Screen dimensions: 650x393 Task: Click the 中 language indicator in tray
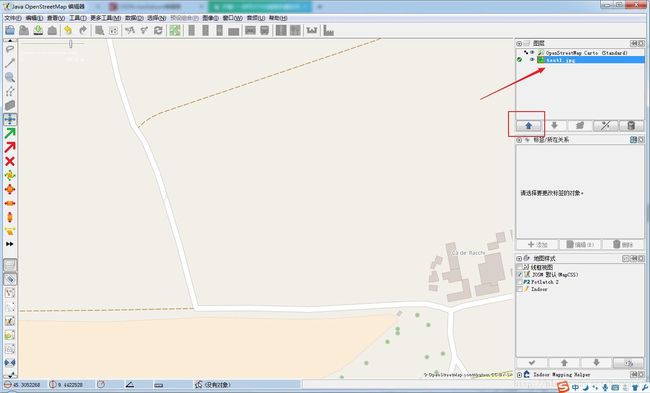pos(575,388)
